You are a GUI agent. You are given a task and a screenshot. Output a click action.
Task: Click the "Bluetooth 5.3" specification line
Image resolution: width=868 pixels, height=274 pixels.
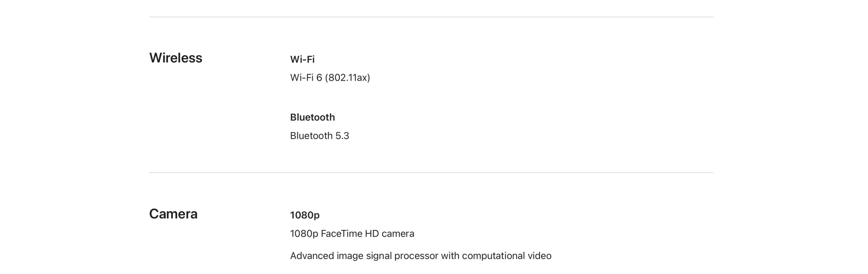319,136
